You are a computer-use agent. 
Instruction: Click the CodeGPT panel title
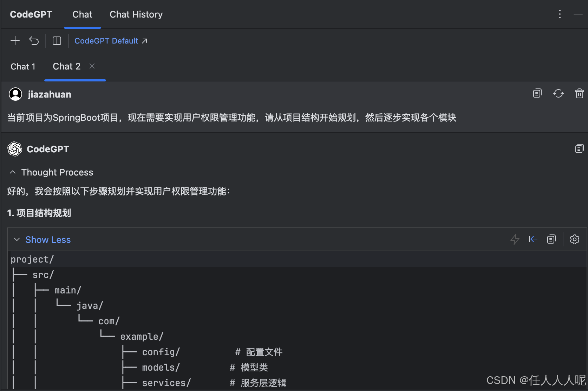point(31,14)
